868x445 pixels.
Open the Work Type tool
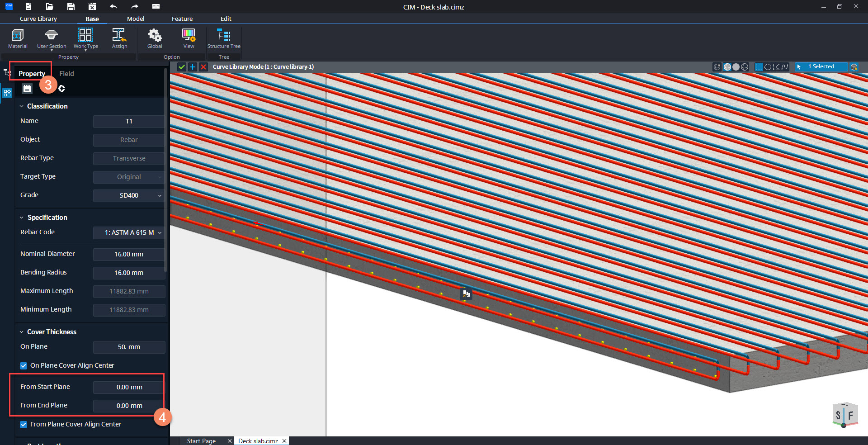pos(85,38)
